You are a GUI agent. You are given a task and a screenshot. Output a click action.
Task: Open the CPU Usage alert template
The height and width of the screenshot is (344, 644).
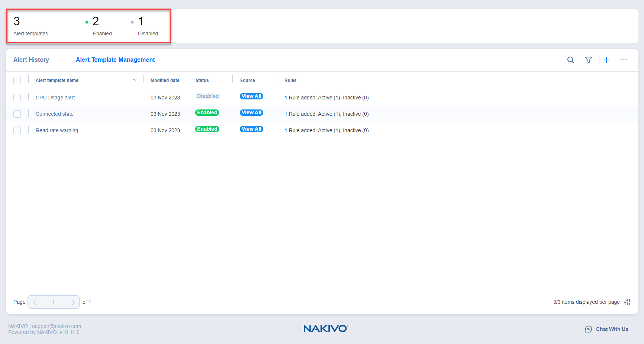coord(55,98)
